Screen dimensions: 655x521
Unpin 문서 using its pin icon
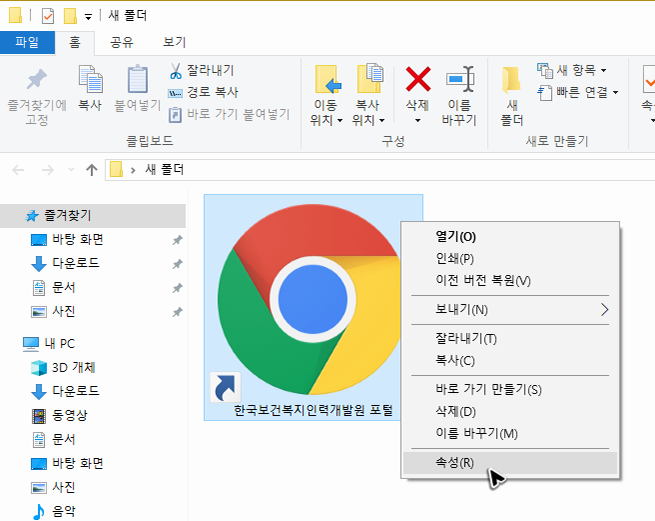[x=178, y=287]
